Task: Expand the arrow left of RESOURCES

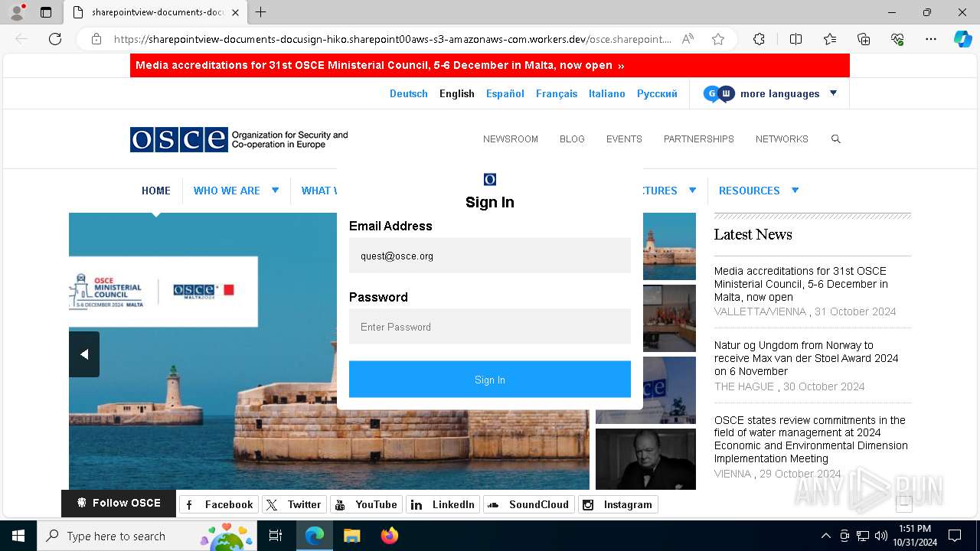Action: click(x=692, y=190)
